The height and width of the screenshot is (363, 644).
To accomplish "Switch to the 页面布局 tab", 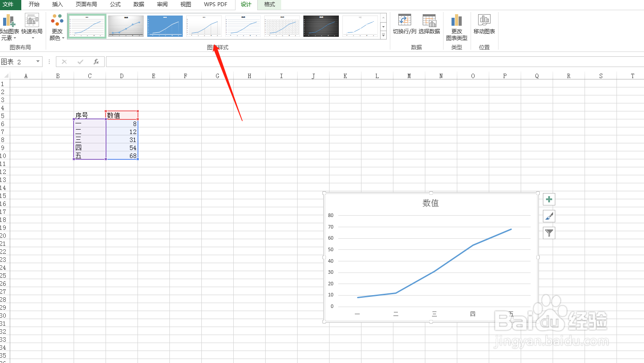I will [x=86, y=4].
